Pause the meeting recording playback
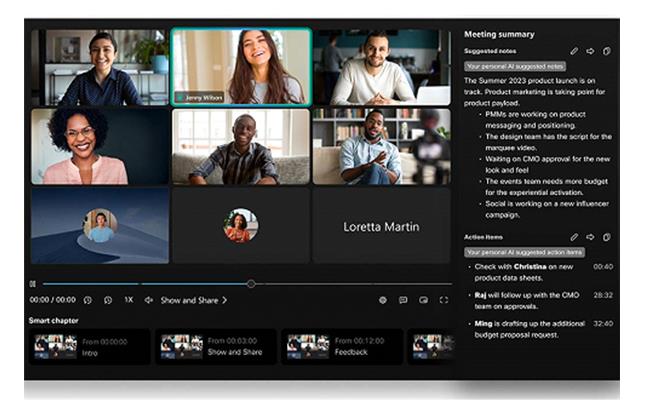 point(33,284)
